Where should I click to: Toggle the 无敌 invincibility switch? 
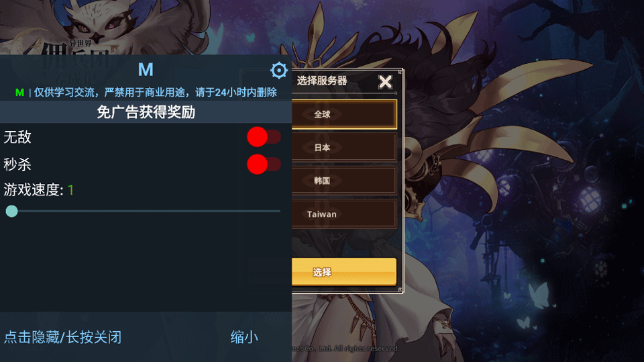pos(264,137)
